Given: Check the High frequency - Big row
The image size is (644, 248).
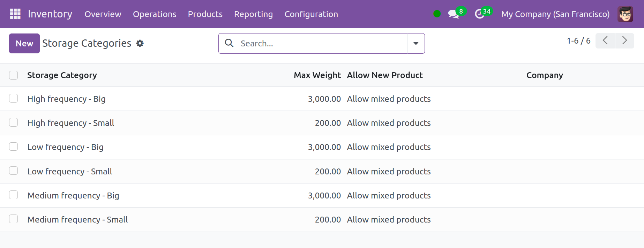Looking at the screenshot, I should point(14,99).
